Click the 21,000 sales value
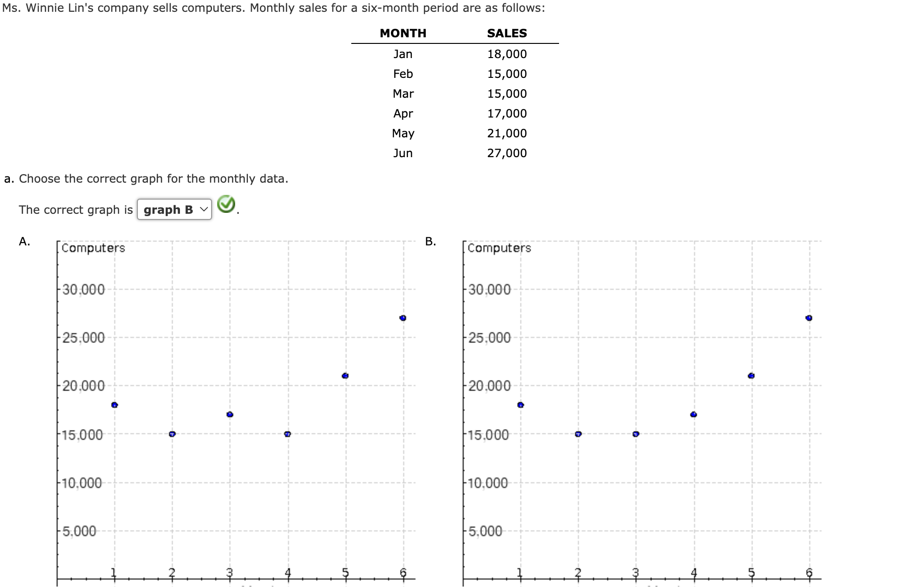Screen dimensions: 899x588 pos(507,133)
